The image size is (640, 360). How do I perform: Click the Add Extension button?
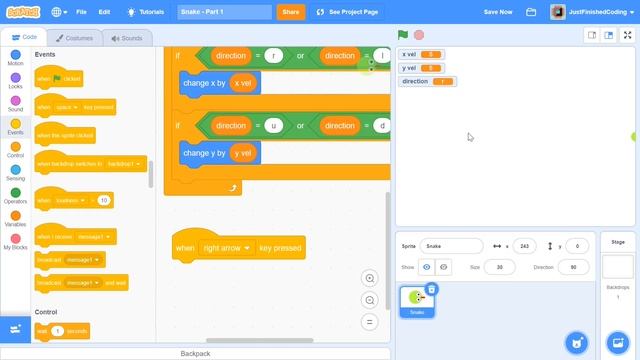point(16,329)
